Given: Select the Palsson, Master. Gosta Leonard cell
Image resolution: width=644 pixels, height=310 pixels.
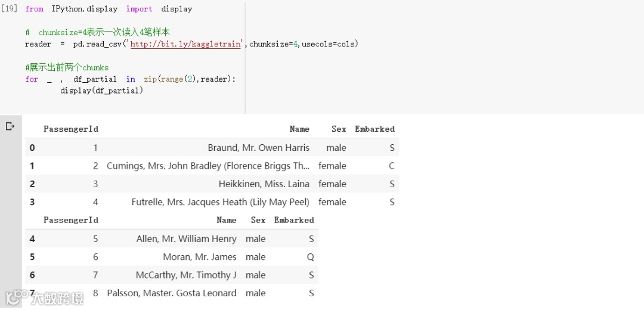Looking at the screenshot, I should pyautogui.click(x=172, y=293).
